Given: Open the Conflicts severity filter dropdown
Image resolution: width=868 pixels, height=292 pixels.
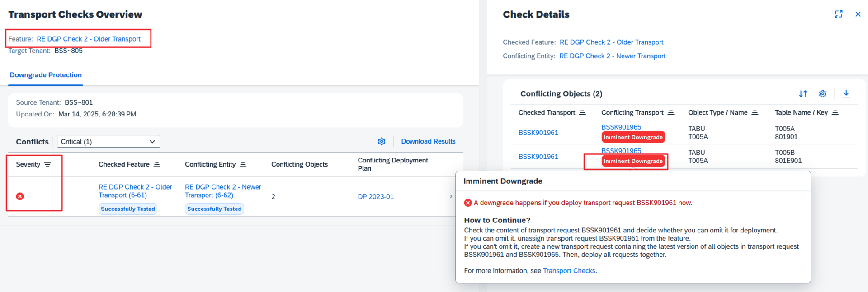Looking at the screenshot, I should (x=108, y=142).
